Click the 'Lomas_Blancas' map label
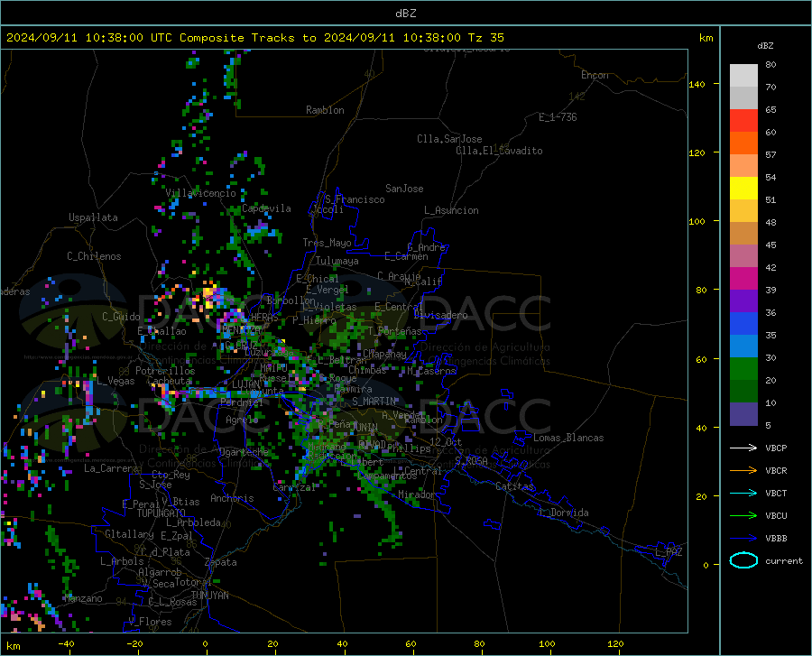Screen dimensions: 812x656 568,438
